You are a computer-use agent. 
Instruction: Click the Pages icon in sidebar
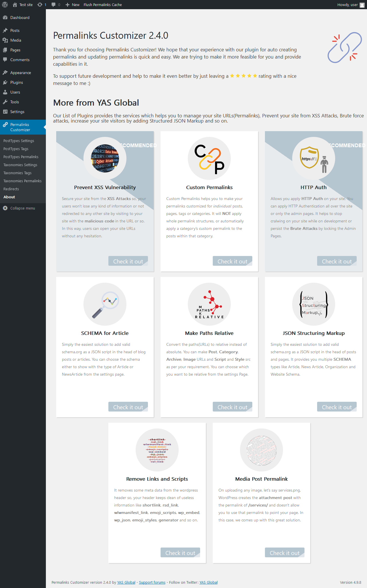point(5,50)
